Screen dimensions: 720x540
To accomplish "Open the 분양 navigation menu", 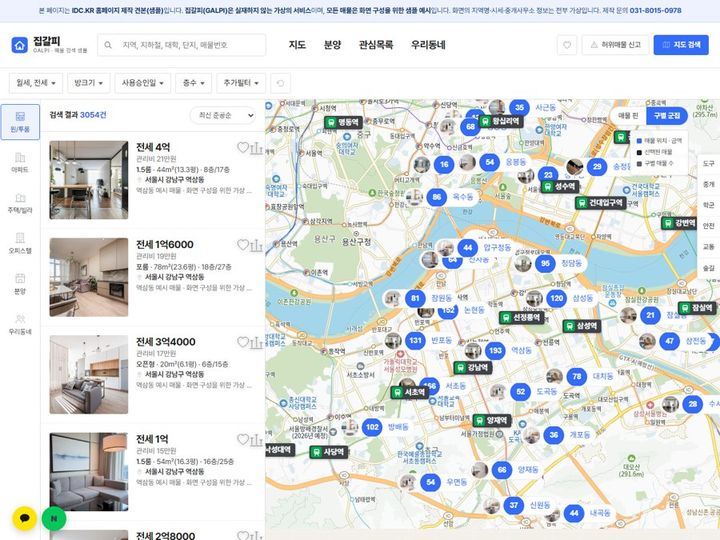I will (x=332, y=45).
